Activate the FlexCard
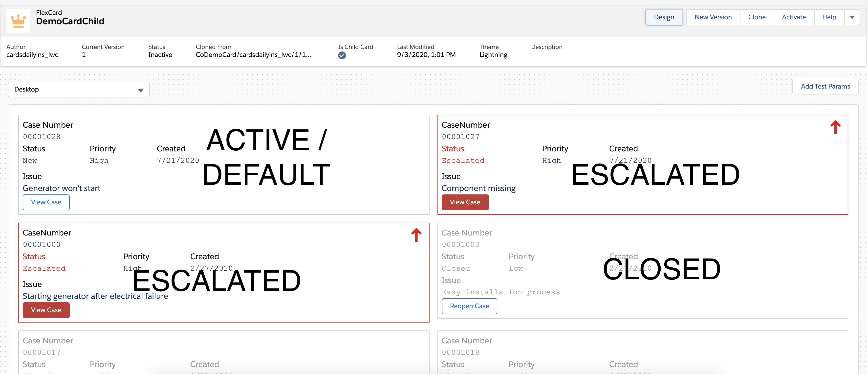The image size is (868, 374). (794, 17)
